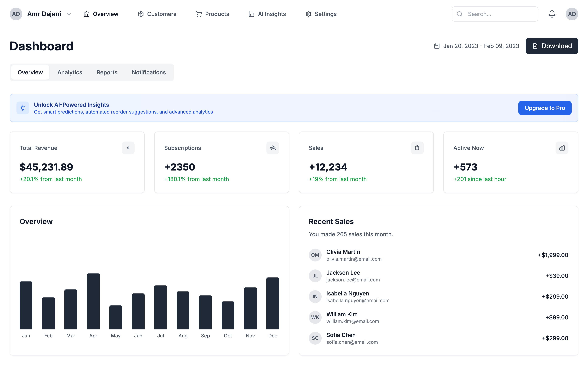
Task: Select the Products navigation icon
Action: click(x=198, y=14)
